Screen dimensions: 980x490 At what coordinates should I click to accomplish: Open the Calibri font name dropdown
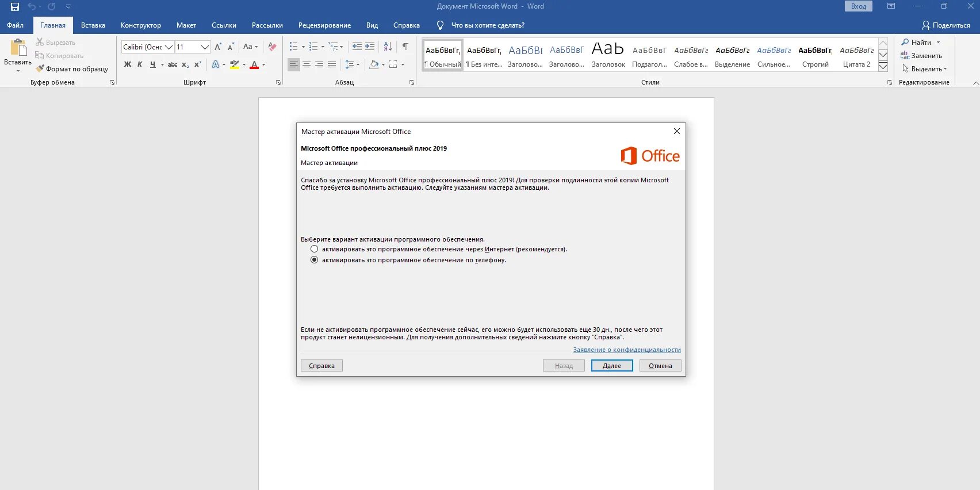[169, 47]
